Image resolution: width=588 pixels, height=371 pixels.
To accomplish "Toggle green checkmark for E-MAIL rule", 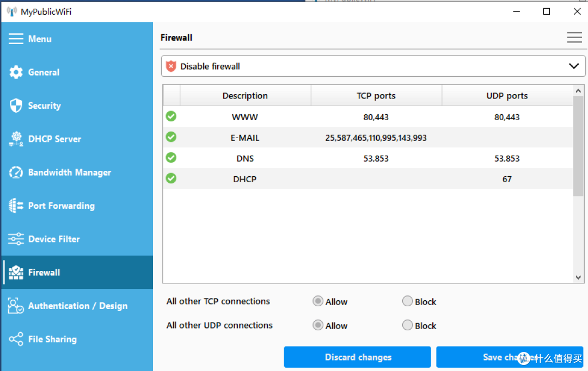I will click(171, 137).
